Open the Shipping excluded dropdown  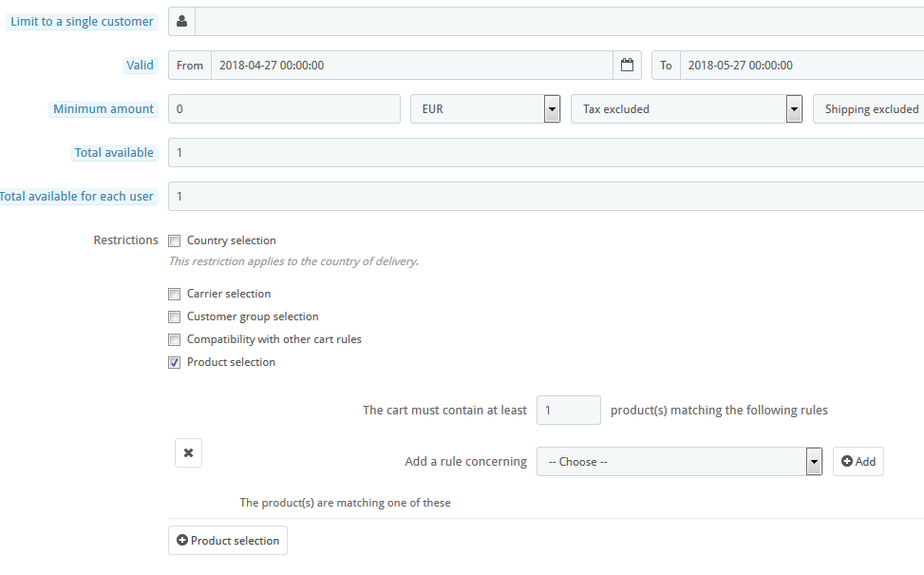click(x=869, y=109)
